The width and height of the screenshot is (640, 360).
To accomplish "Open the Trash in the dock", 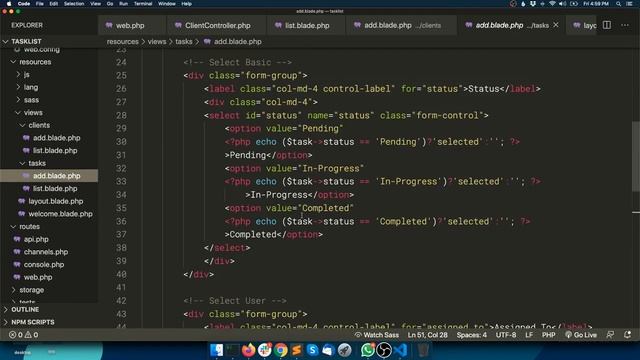I will click(423, 350).
